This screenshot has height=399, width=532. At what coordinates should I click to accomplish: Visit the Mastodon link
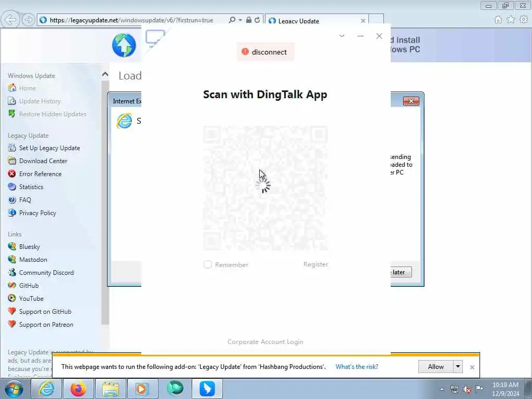(x=33, y=260)
